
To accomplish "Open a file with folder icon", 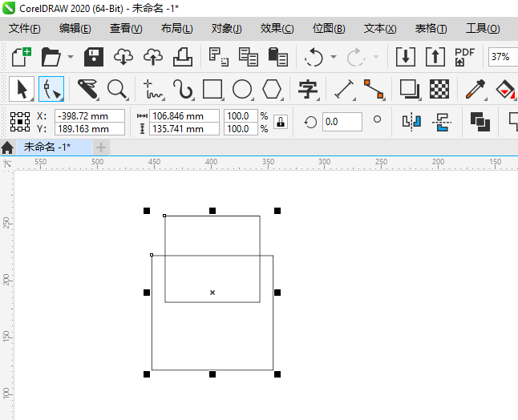I will 51,57.
